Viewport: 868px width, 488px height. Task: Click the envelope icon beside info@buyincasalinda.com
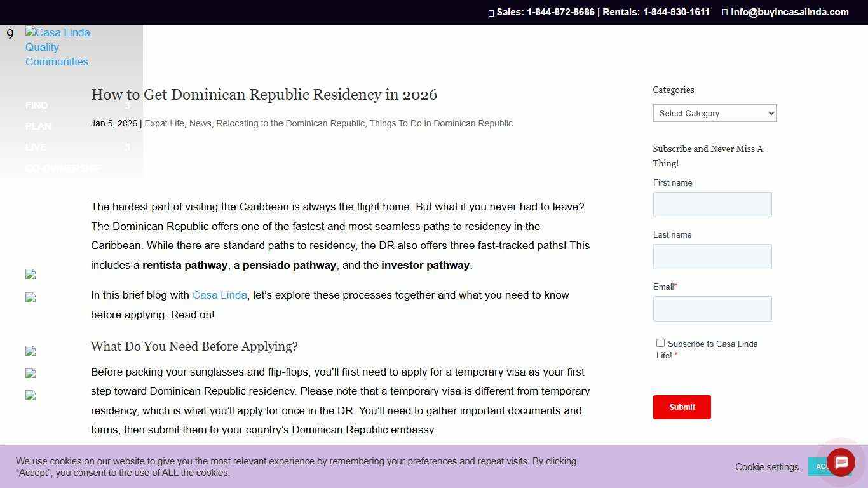point(724,11)
